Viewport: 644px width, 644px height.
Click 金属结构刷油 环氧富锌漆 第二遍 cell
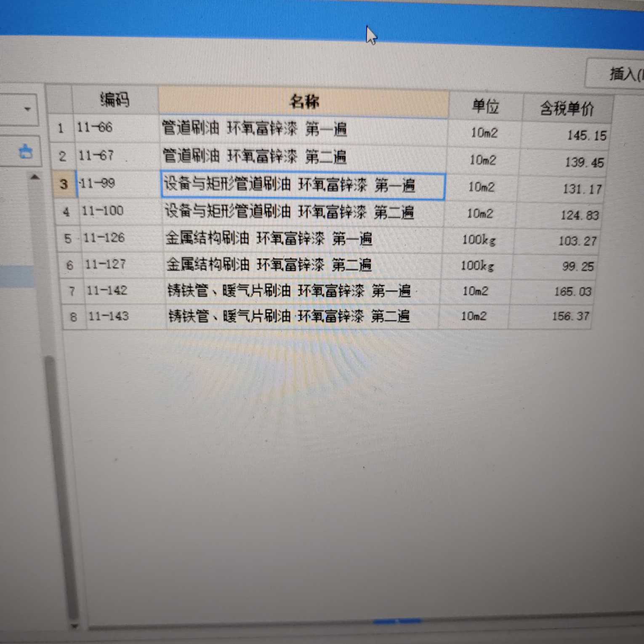coord(303,265)
